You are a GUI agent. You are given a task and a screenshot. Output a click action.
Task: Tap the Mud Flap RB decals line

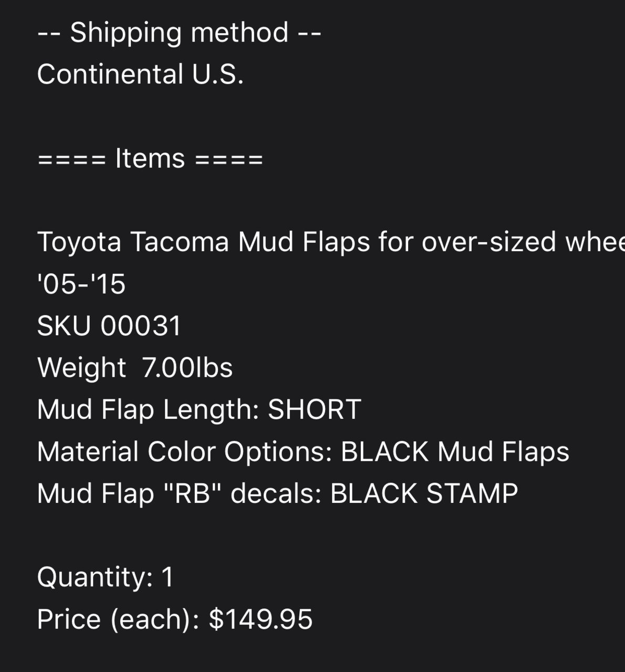278,494
